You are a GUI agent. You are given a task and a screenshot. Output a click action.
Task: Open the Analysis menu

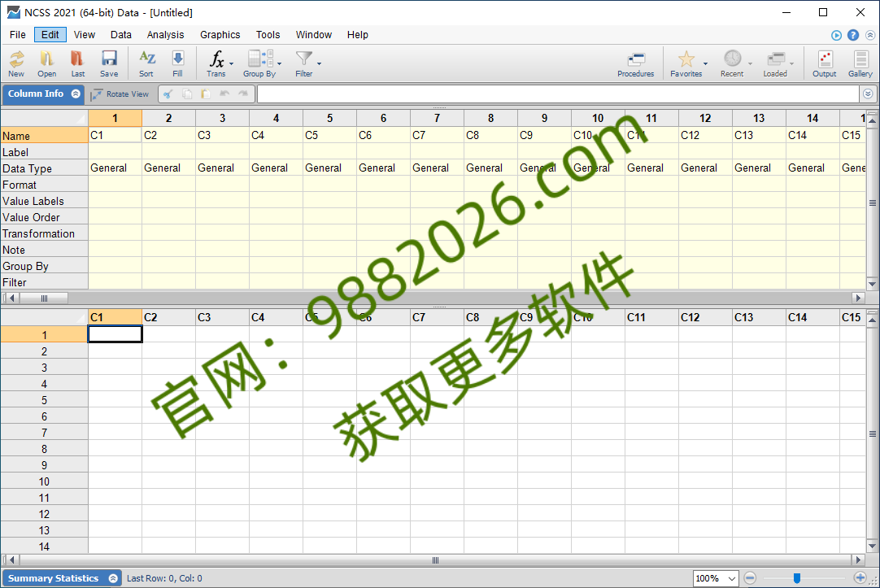[x=165, y=35]
